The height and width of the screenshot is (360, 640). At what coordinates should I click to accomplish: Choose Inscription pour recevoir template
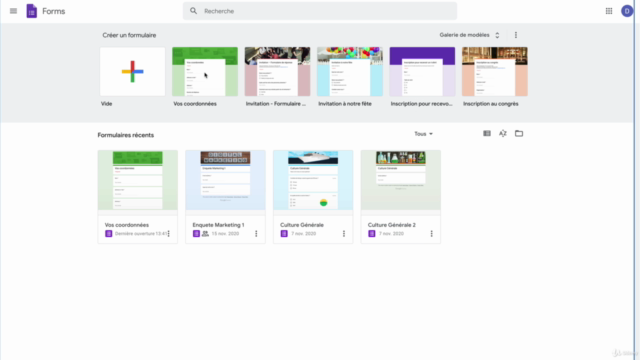(422, 71)
